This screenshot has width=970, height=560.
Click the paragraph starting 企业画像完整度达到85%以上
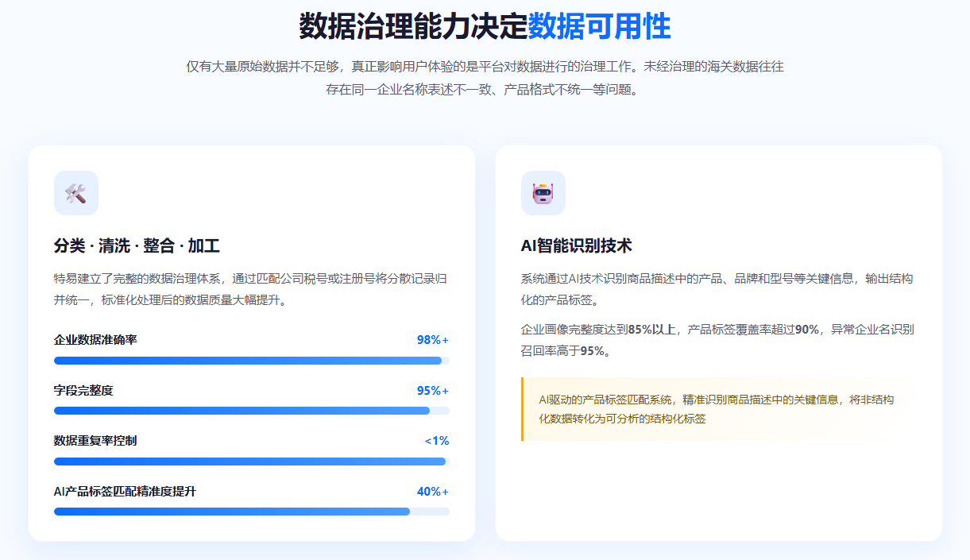click(x=717, y=340)
